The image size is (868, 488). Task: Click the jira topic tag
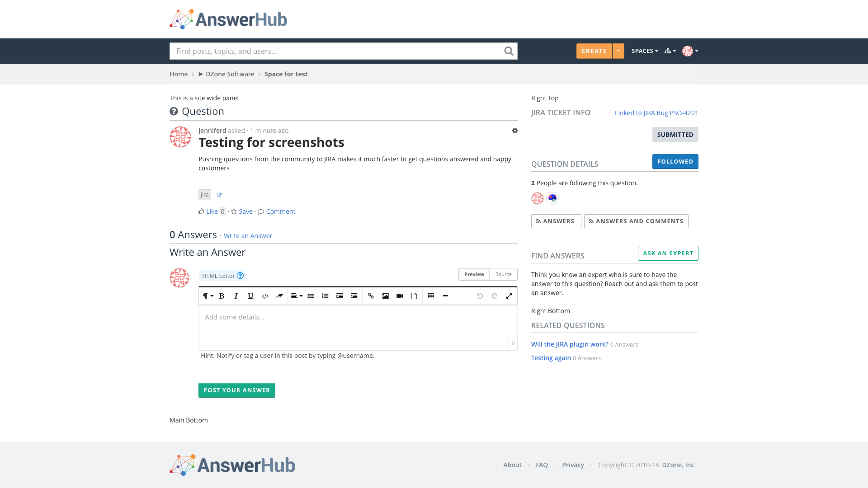click(x=205, y=195)
